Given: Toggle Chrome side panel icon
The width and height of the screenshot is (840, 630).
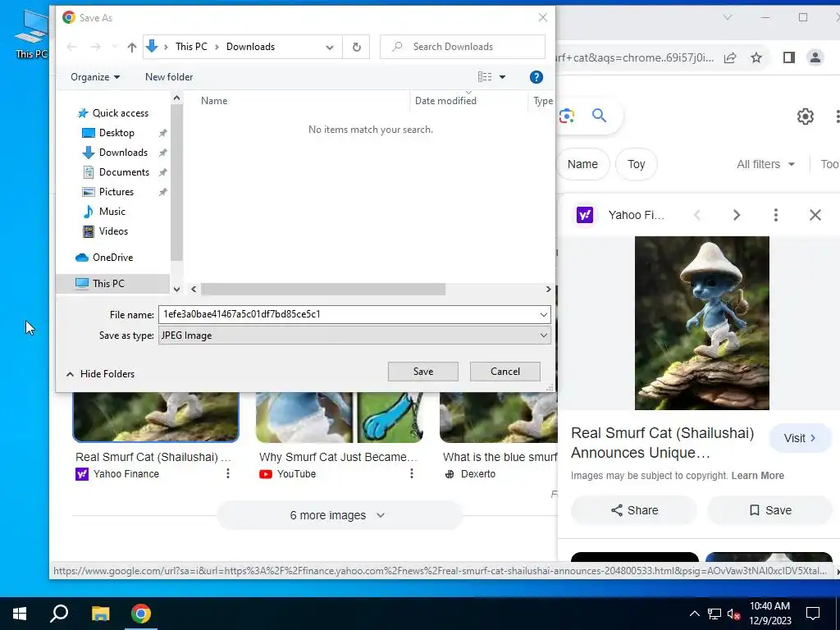Looking at the screenshot, I should [788, 58].
